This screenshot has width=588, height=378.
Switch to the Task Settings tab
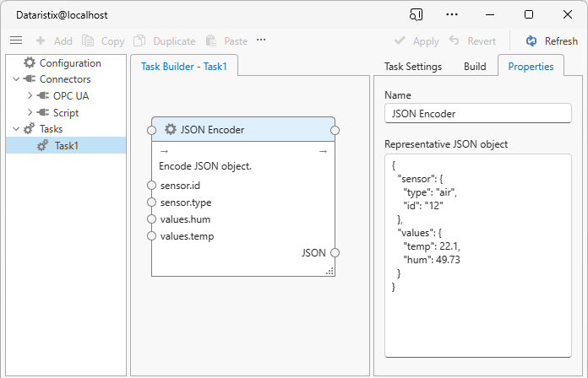[412, 67]
